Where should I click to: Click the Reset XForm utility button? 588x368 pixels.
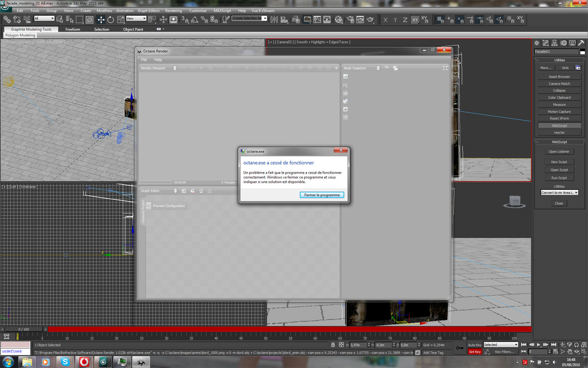coord(559,118)
